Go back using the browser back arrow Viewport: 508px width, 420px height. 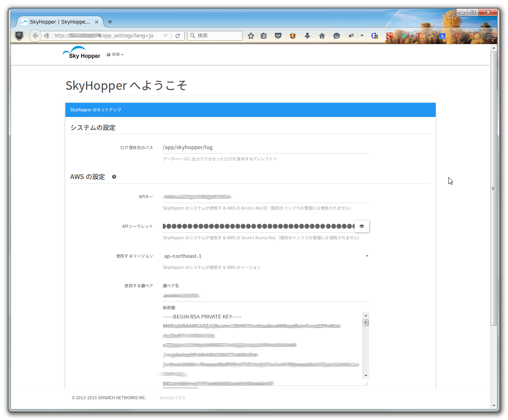point(35,36)
